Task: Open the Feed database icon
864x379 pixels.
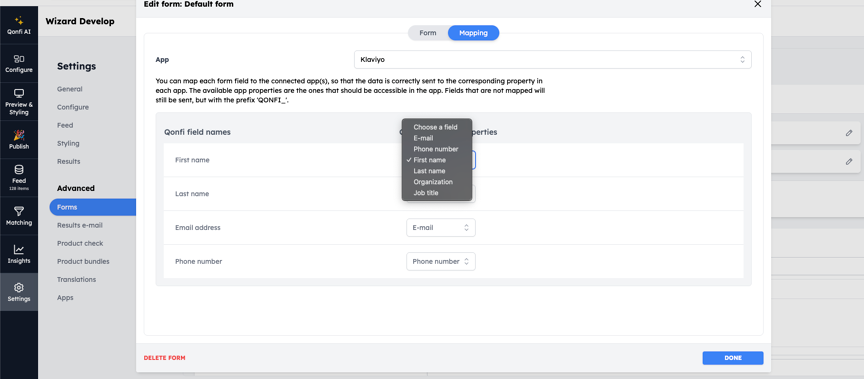Action: click(19, 170)
